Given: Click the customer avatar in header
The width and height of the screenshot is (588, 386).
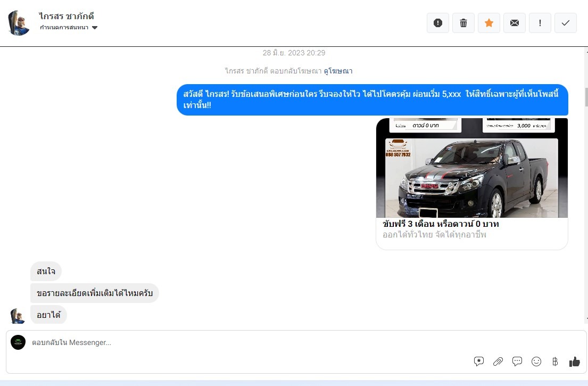Looking at the screenshot, I should [x=19, y=23].
